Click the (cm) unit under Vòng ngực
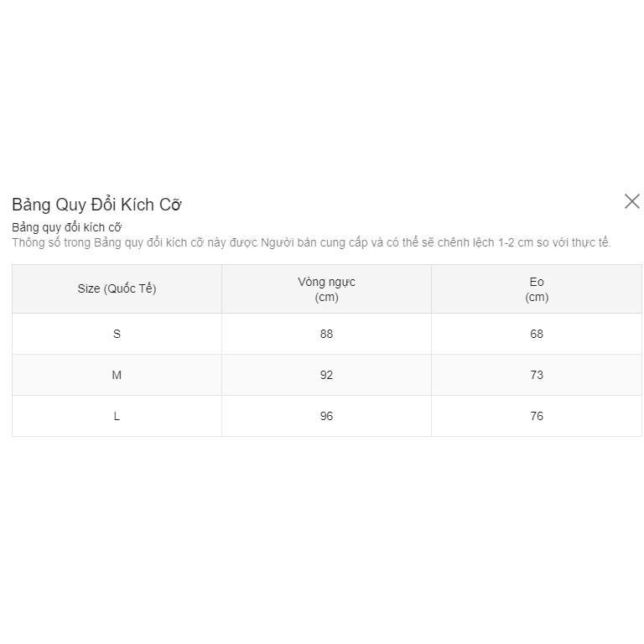644x644 pixels. pyautogui.click(x=326, y=297)
